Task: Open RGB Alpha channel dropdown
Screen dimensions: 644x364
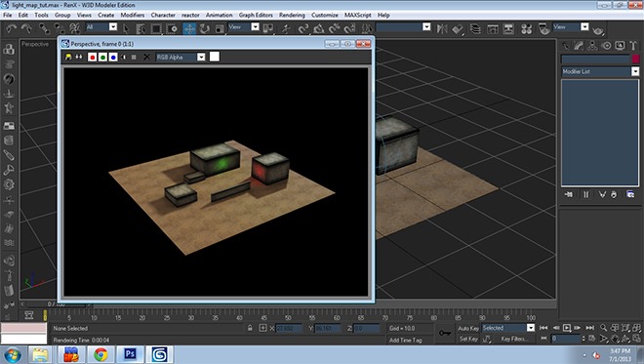Action: click(x=181, y=58)
